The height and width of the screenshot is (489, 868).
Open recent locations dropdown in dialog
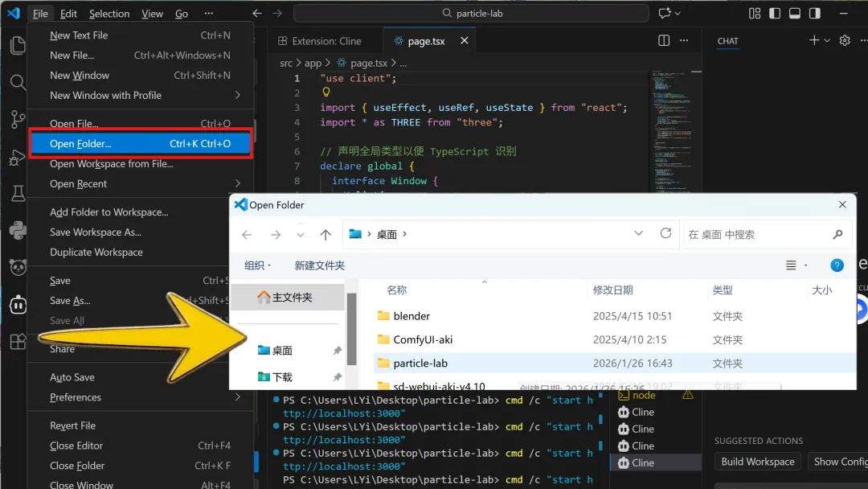(300, 235)
